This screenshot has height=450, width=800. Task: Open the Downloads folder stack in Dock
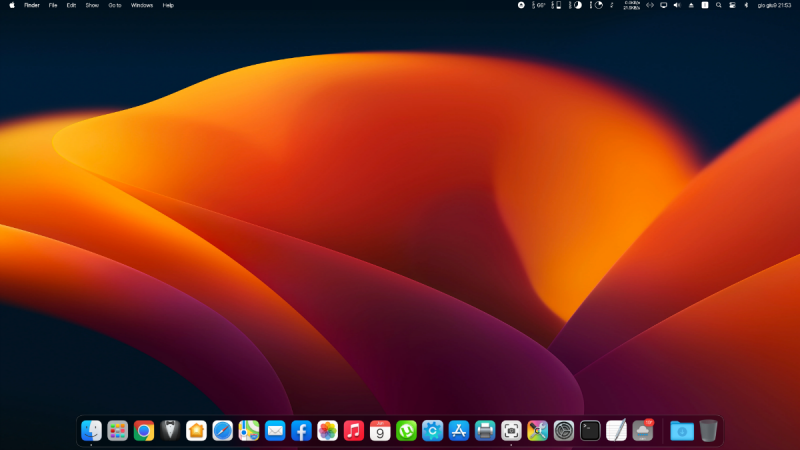[681, 430]
